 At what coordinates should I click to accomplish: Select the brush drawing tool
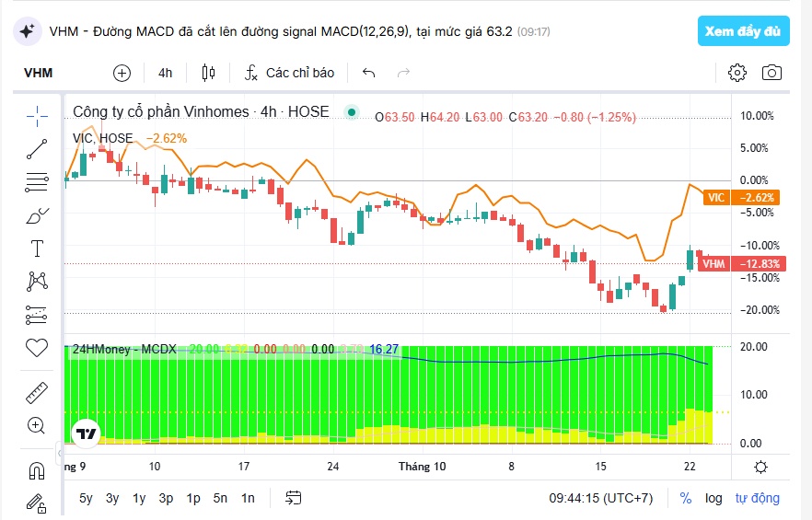[37, 215]
